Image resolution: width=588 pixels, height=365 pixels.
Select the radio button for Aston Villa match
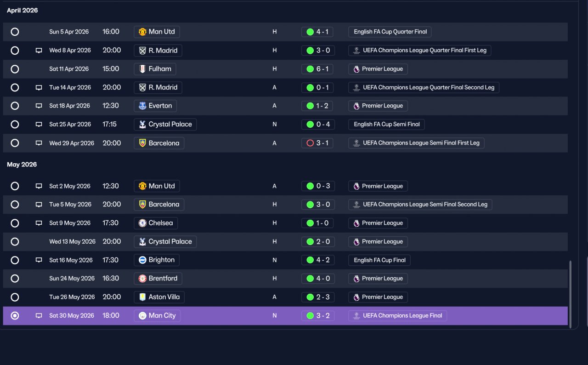click(x=15, y=297)
